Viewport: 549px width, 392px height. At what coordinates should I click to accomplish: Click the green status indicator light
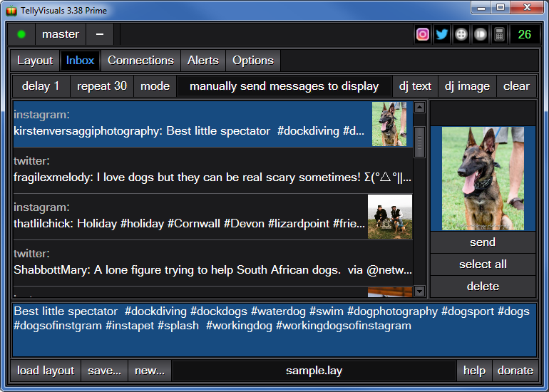click(x=21, y=34)
